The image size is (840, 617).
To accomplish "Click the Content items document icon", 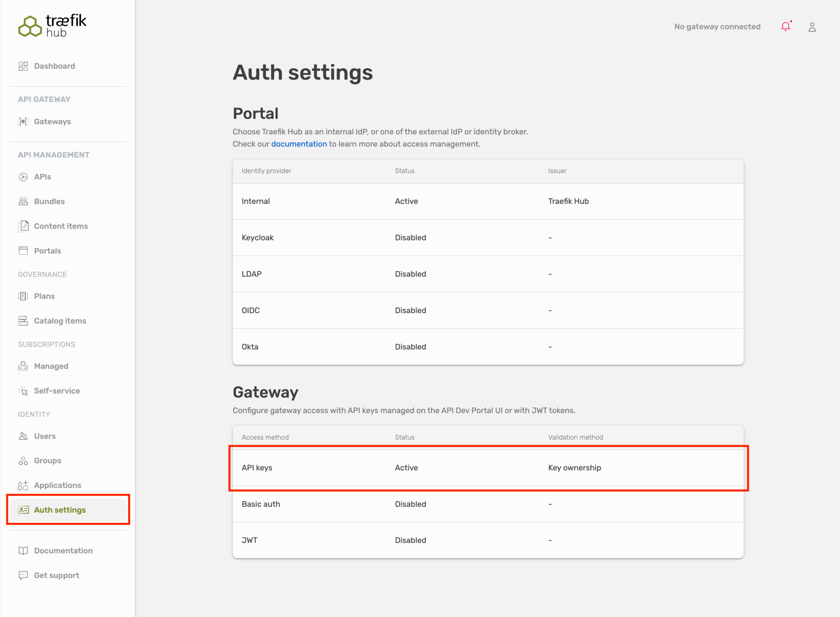I will point(23,226).
